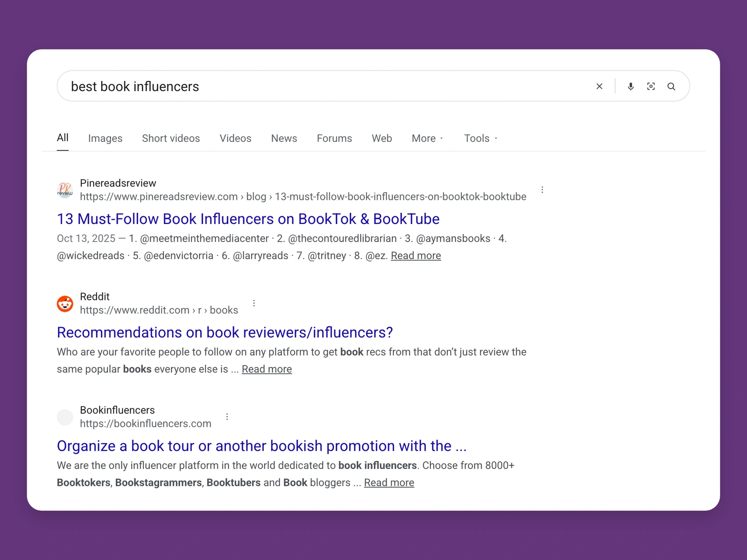
Task: Click Read more under the Bookinfluencers snippet
Action: (x=389, y=483)
